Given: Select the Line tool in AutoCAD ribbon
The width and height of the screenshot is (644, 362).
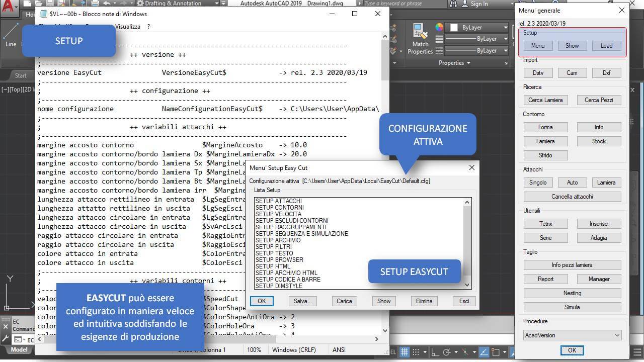Looking at the screenshot, I should [x=11, y=35].
